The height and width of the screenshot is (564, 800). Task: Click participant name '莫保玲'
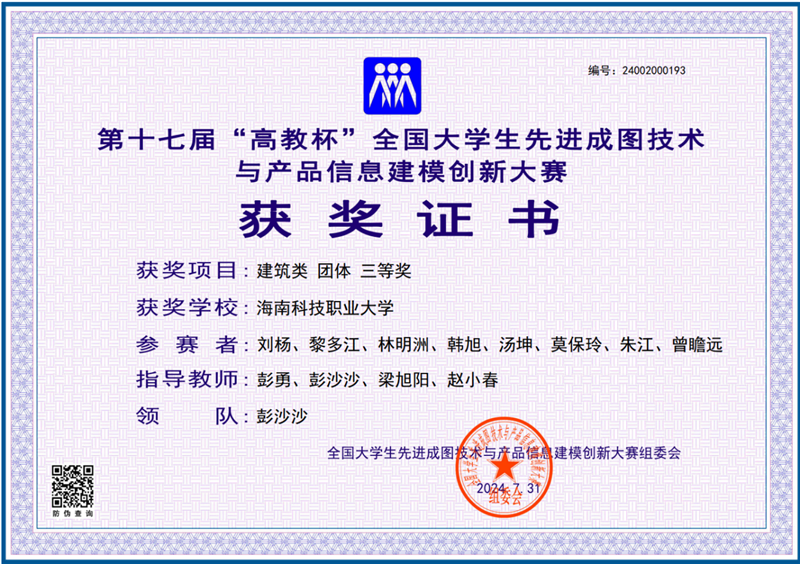pyautogui.click(x=577, y=345)
